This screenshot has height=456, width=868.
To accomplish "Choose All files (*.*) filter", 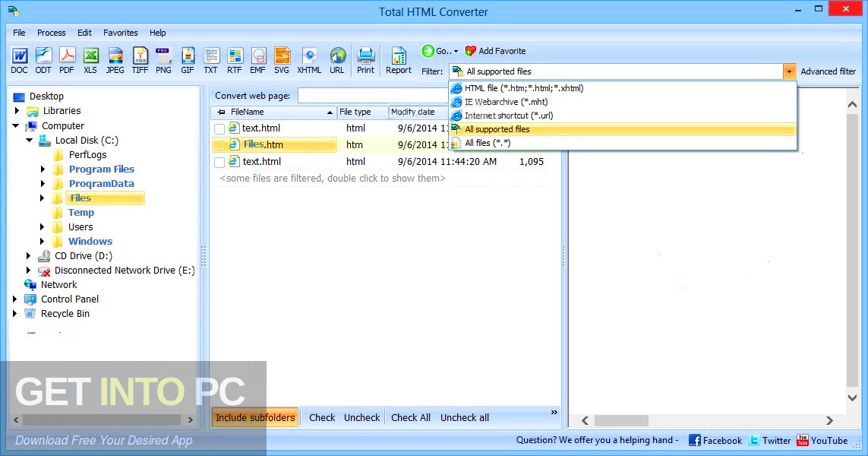I will (623, 143).
